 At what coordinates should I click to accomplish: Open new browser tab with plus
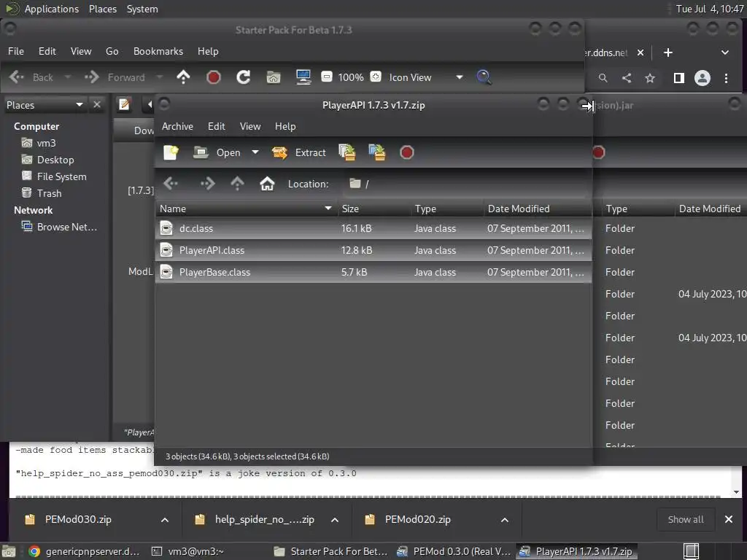pyautogui.click(x=668, y=52)
